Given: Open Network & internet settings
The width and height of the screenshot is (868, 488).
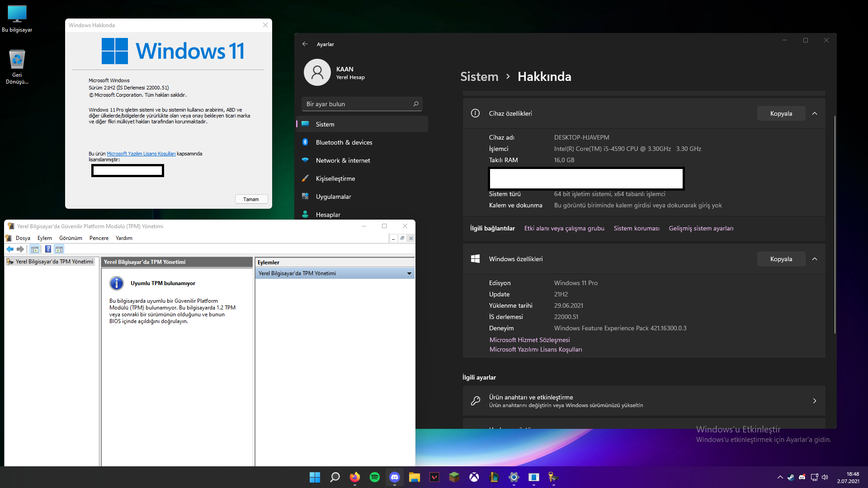Looking at the screenshot, I should tap(343, 160).
